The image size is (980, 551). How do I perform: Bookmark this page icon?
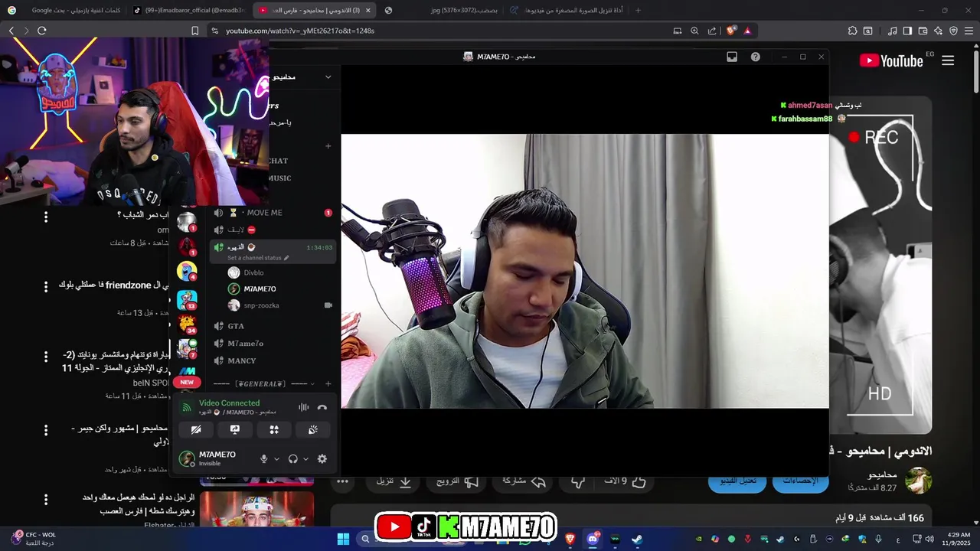[x=194, y=31]
